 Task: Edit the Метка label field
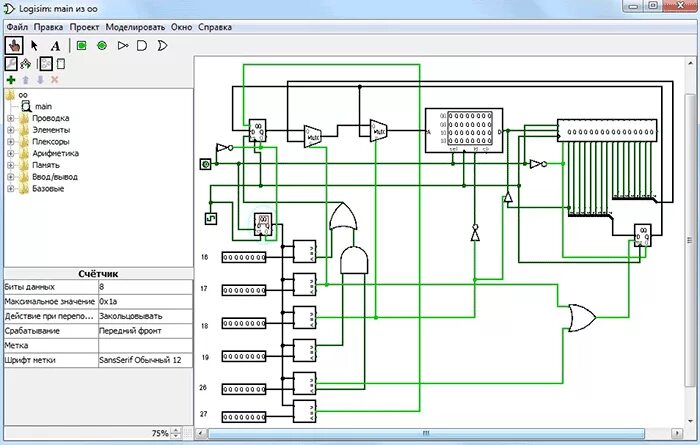145,345
